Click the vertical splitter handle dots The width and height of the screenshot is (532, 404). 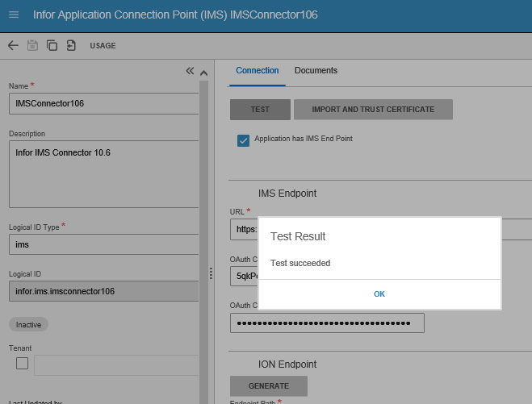211,273
